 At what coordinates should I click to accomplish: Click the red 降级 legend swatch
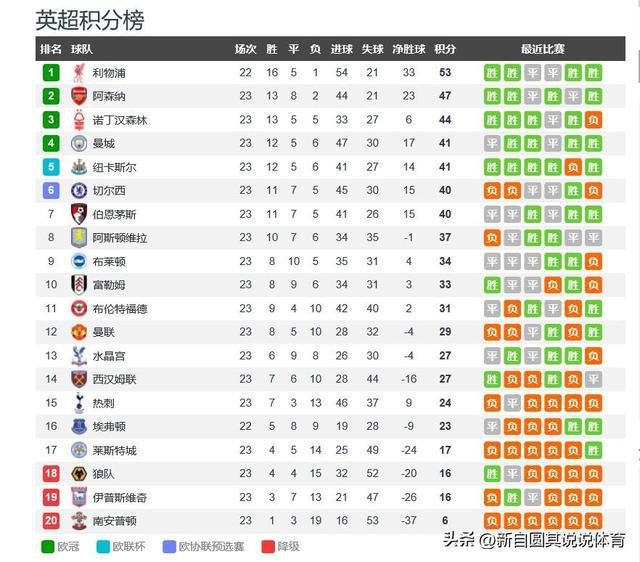[268, 546]
